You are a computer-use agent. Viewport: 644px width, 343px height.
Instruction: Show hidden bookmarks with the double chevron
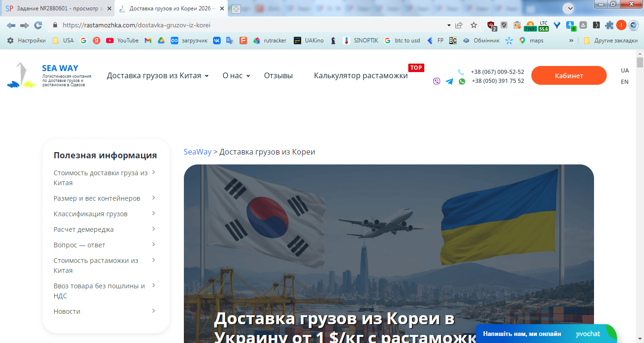[x=571, y=41]
